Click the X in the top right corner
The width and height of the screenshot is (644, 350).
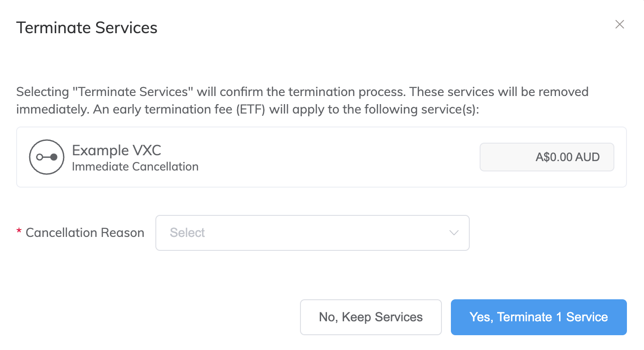point(619,25)
